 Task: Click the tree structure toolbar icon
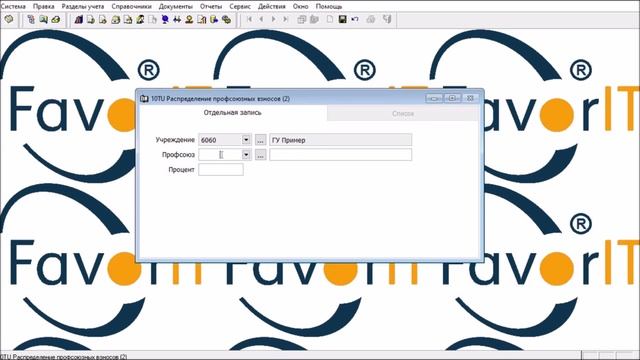[x=31, y=19]
